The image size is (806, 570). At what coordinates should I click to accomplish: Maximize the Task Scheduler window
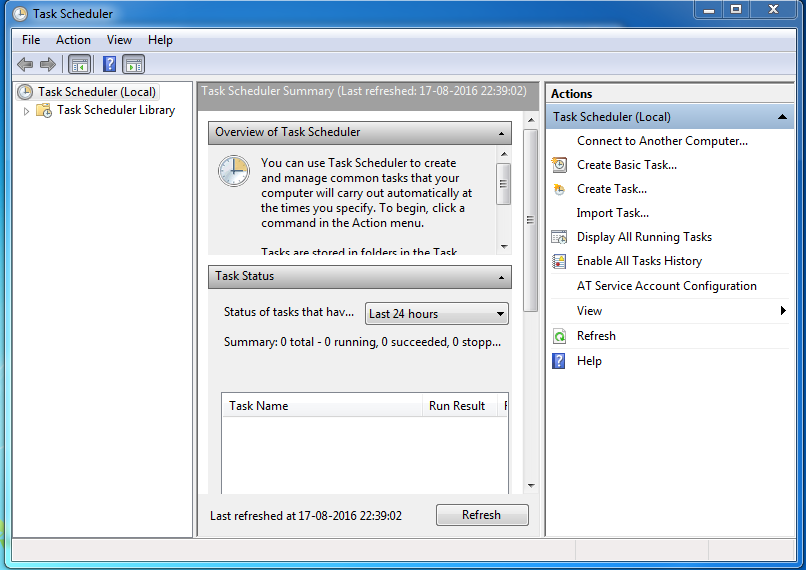pos(736,9)
